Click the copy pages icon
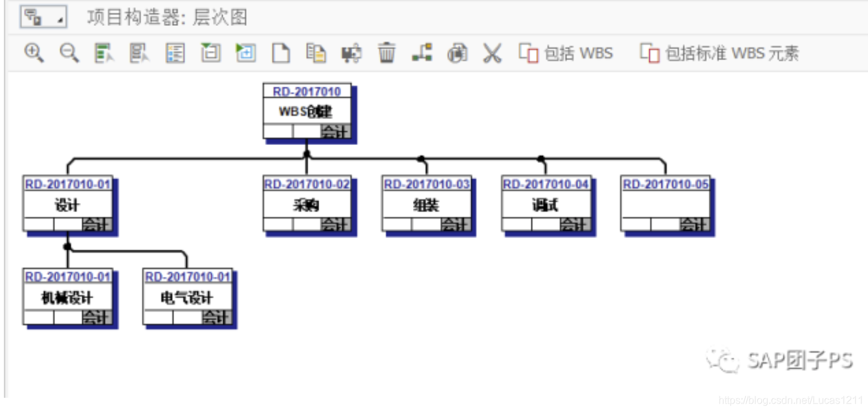Viewport: 868px width, 412px height. pyautogui.click(x=316, y=53)
